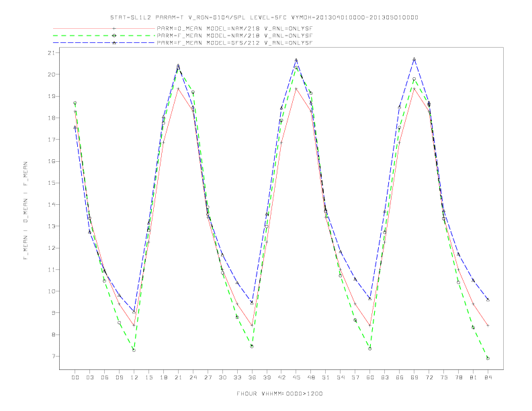Image resolution: width=532 pixels, height=411 pixels.
Task: Click x-axis forecast hour label 57
Action: click(x=355, y=377)
